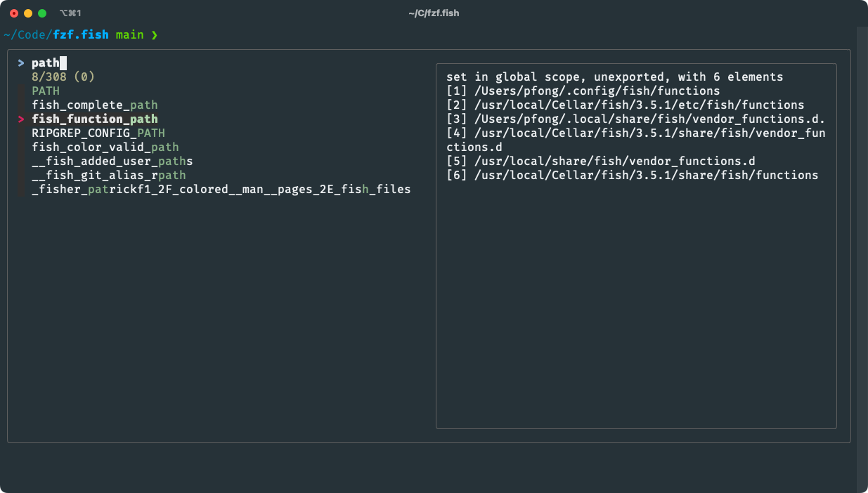Click the fzf.fish directory in the shell prompt
This screenshot has height=493, width=868.
81,34
